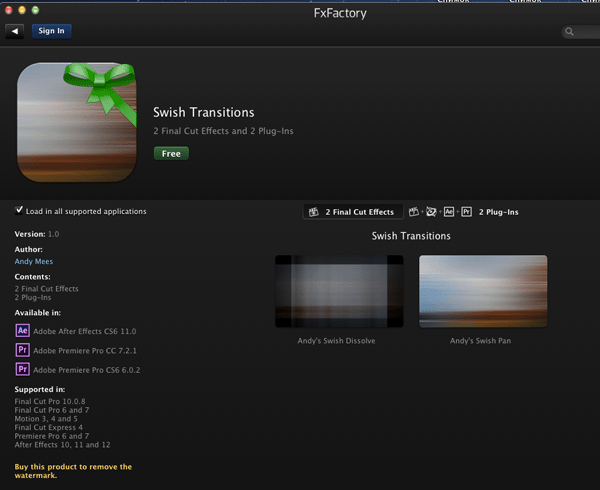Click the Version 1.0 text
This screenshot has width=600, height=490.
coord(37,234)
